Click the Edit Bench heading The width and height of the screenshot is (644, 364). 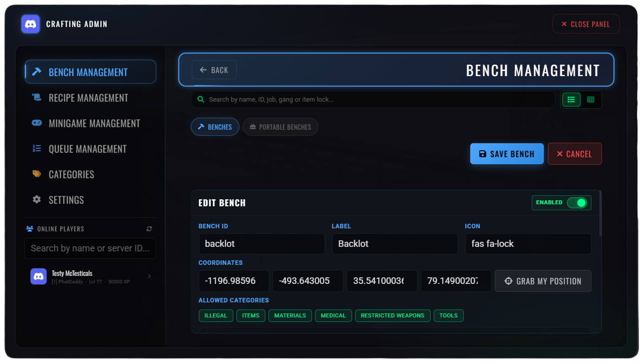click(222, 203)
